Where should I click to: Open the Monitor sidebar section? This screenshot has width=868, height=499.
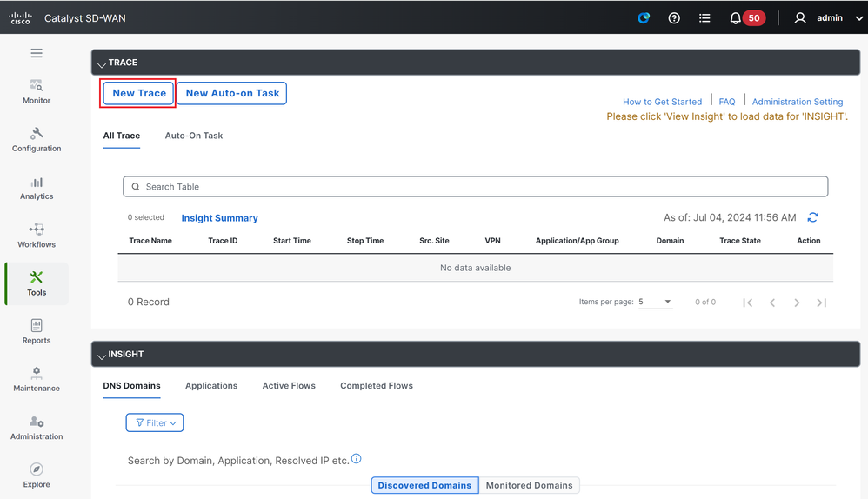(x=37, y=92)
